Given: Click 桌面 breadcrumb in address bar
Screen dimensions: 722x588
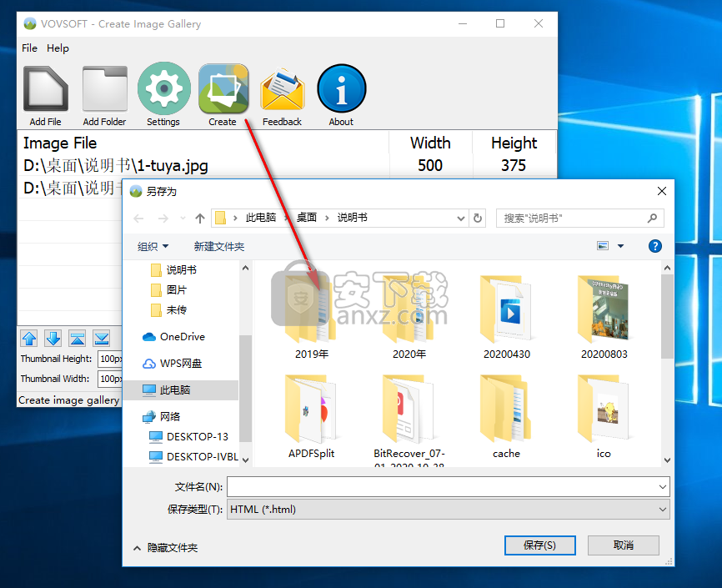Looking at the screenshot, I should click(x=307, y=218).
